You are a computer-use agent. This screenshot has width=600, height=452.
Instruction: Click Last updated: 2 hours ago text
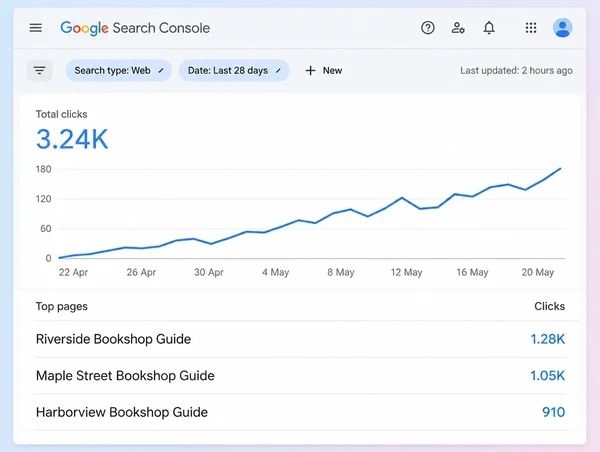click(x=516, y=70)
